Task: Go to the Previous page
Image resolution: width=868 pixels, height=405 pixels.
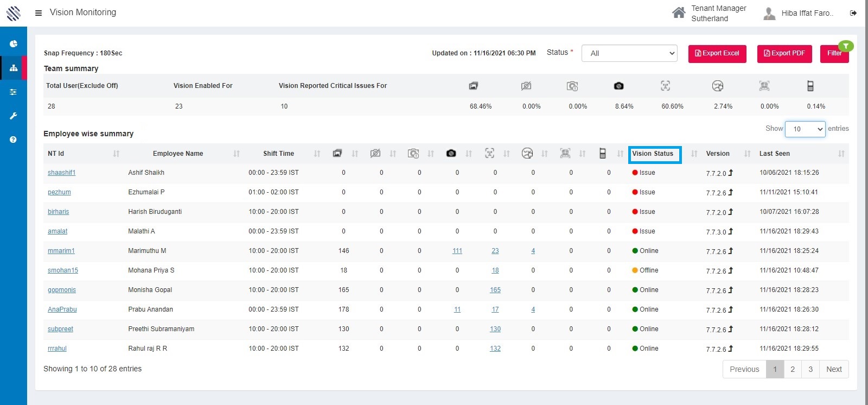Action: [744, 369]
